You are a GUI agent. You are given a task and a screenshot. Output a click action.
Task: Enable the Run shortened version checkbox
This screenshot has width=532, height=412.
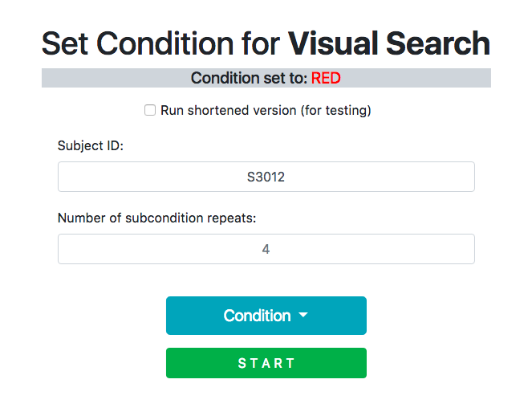150,110
